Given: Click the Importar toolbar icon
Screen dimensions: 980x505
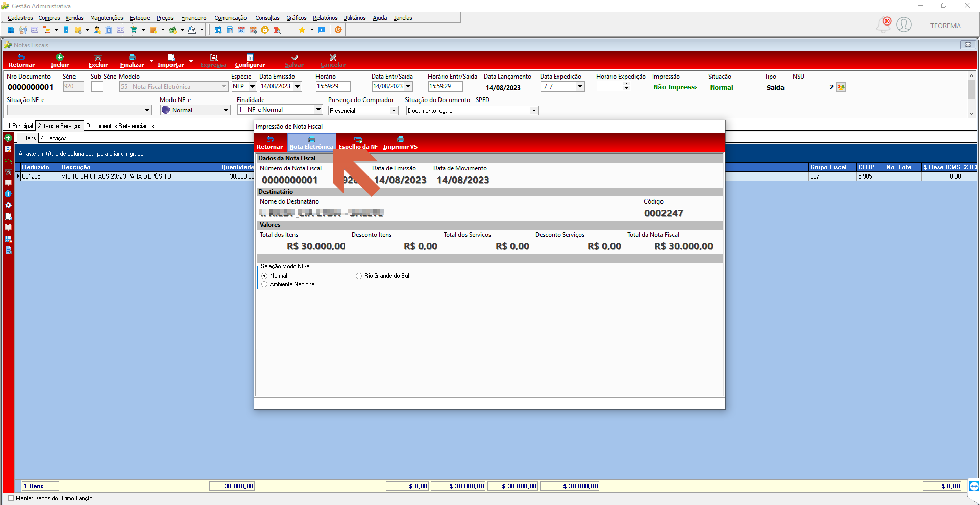Looking at the screenshot, I should (x=171, y=57).
